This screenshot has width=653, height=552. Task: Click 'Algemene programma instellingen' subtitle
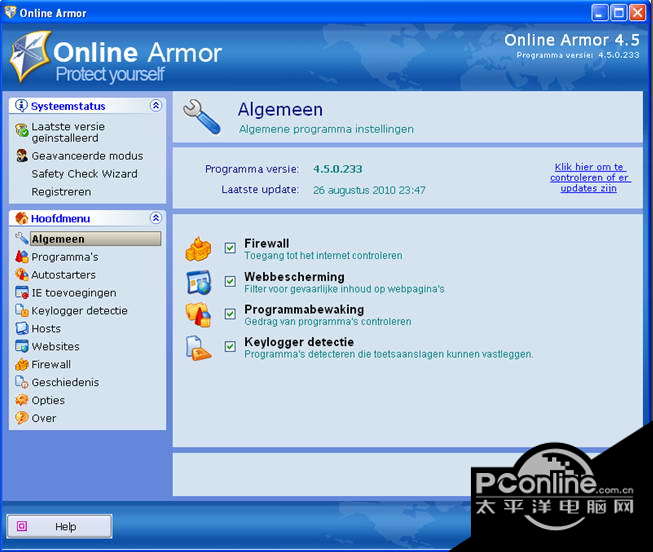coord(326,129)
